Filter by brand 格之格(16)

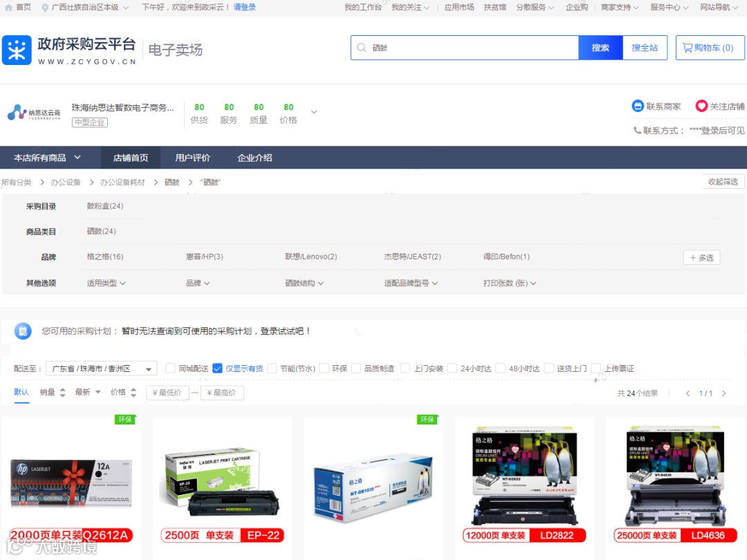(105, 256)
